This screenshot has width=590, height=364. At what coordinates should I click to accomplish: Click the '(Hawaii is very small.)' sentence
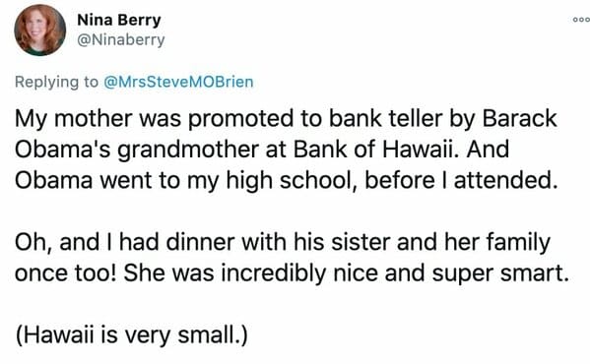(132, 335)
